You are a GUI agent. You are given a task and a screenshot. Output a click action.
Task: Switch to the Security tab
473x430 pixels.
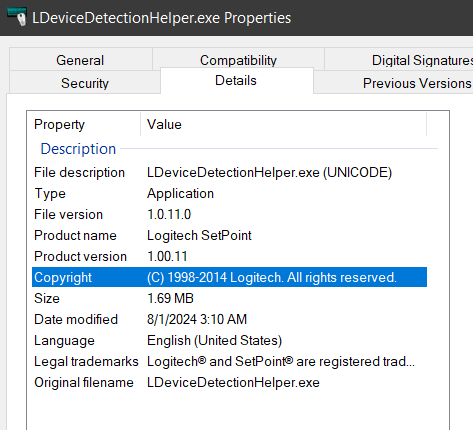(85, 82)
